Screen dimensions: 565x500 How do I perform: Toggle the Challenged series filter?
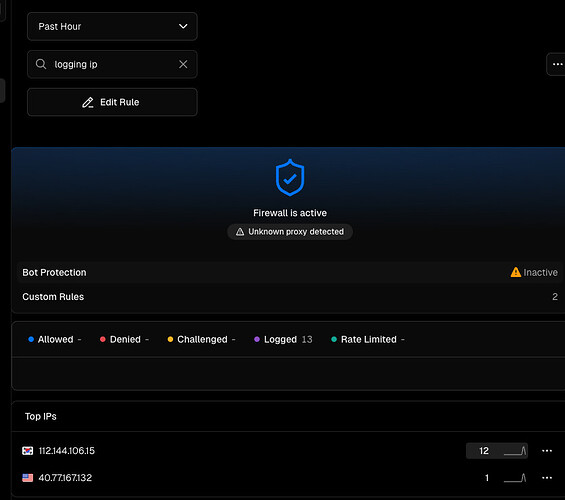pos(201,339)
